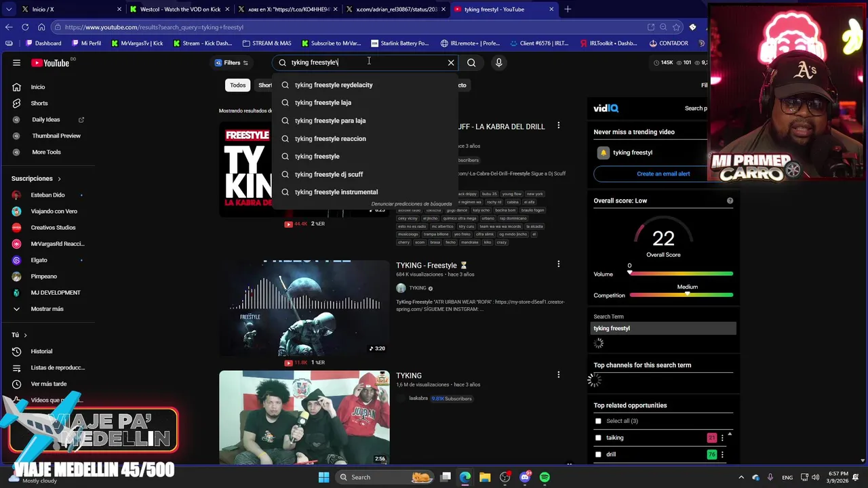Viewport: 868px width, 488px height.
Task: Click the Overall score help question icon
Action: 730,201
